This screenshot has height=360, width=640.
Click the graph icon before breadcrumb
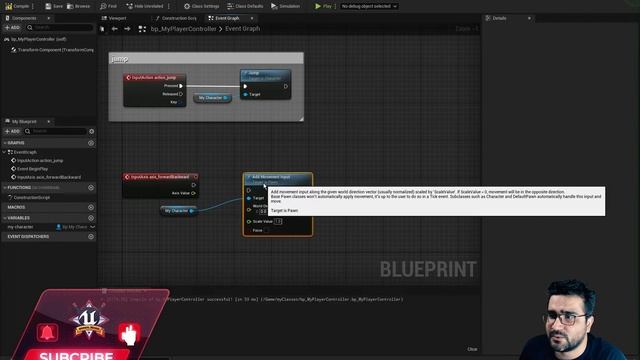click(x=142, y=29)
